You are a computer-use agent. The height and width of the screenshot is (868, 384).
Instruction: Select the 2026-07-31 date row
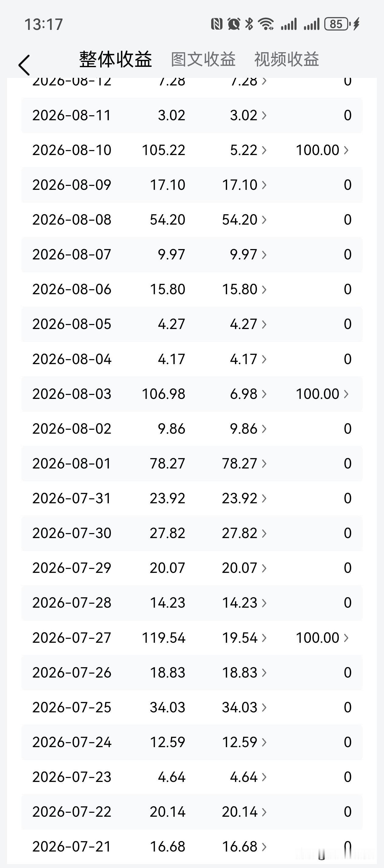tap(192, 498)
